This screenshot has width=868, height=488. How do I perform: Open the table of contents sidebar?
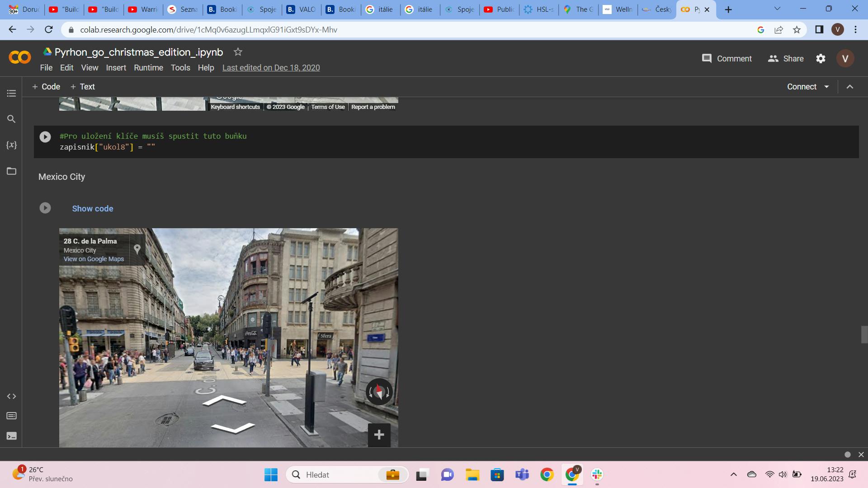(11, 94)
